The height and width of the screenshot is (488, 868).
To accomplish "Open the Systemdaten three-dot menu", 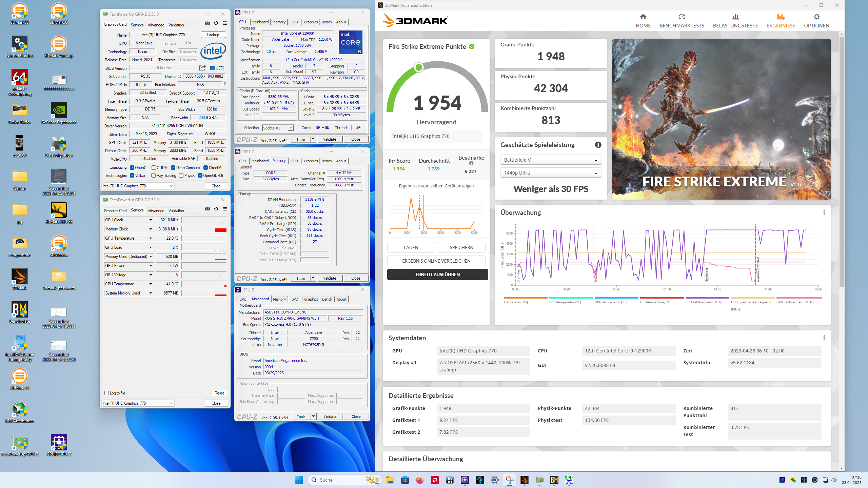I will pos(824,338).
